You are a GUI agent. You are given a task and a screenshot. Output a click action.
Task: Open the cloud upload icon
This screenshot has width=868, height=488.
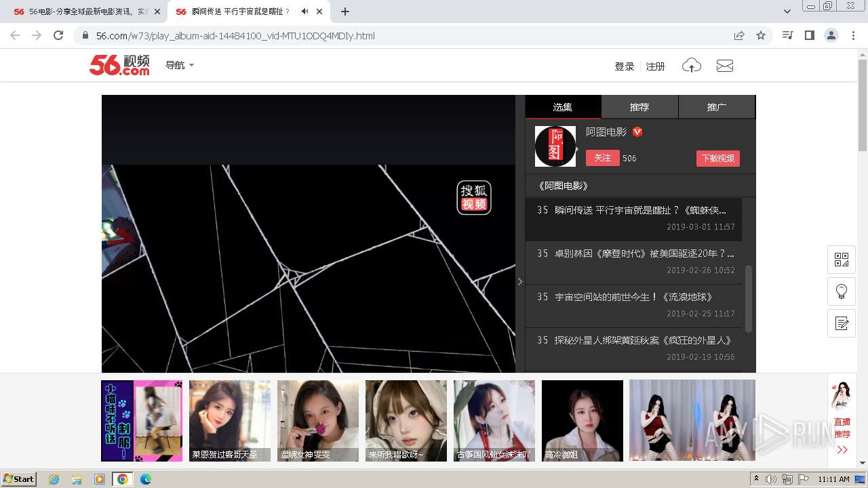pyautogui.click(x=692, y=65)
